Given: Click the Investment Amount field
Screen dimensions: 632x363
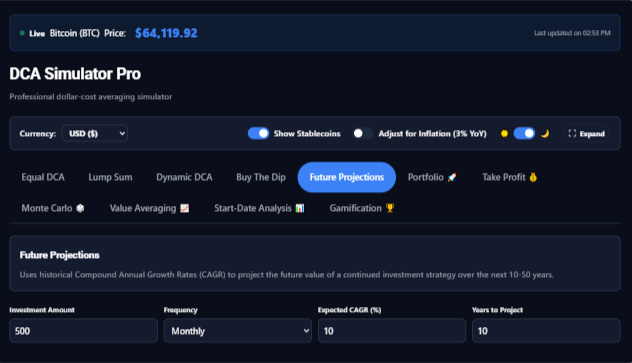Looking at the screenshot, I should pos(83,331).
